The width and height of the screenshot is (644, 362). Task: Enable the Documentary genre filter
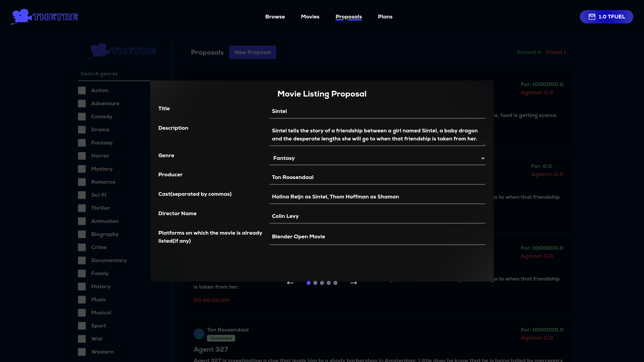[82, 260]
